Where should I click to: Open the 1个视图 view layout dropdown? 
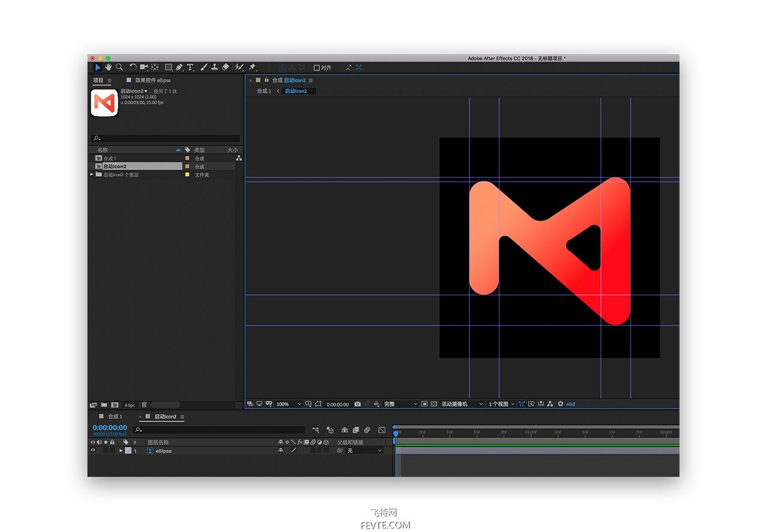pos(502,404)
